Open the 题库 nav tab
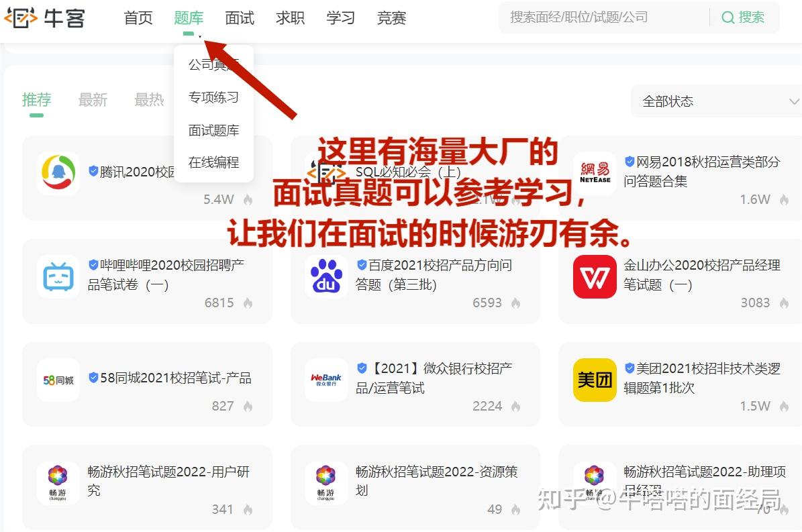Image resolution: width=802 pixels, height=532 pixels. point(189,18)
